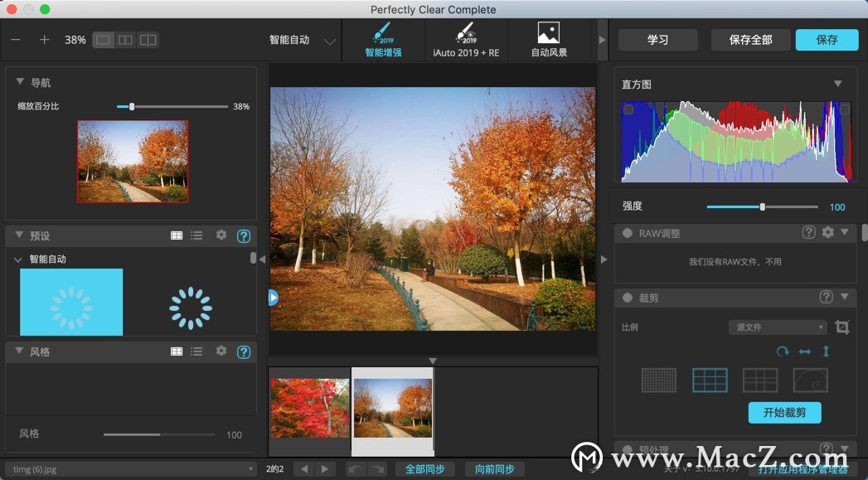The image size is (868, 480).
Task: Open 风格 panel settings gear
Action: pos(221,351)
